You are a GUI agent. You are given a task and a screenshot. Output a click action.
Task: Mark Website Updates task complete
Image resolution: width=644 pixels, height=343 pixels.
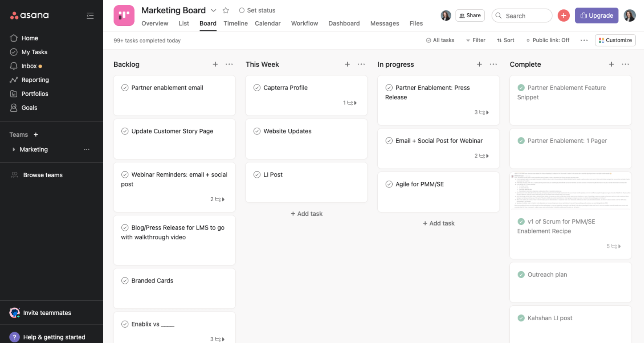click(x=257, y=131)
